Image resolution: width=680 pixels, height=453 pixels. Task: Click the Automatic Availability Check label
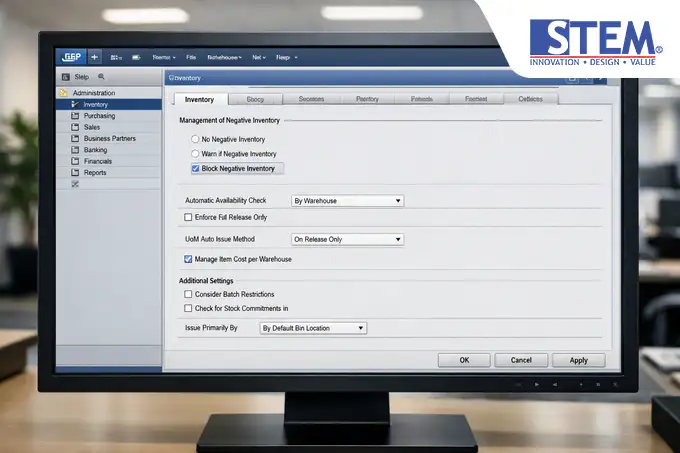tap(226, 200)
